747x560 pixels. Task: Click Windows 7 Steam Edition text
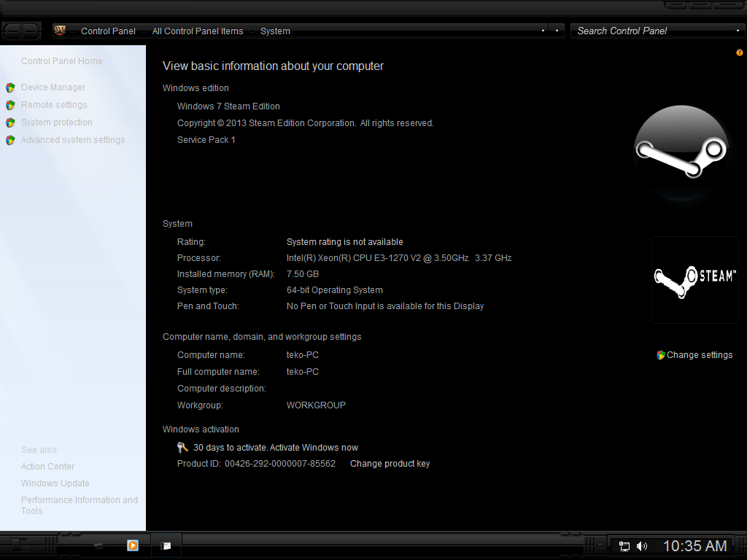click(228, 106)
